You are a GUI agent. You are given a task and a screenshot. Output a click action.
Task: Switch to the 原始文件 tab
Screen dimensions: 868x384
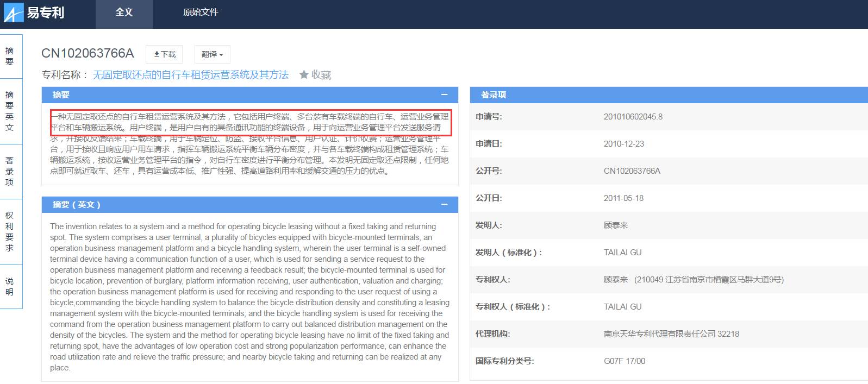pos(201,12)
